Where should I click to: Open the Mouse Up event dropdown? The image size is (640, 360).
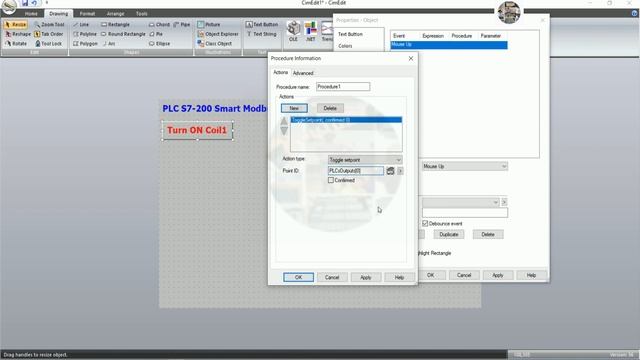[464, 166]
